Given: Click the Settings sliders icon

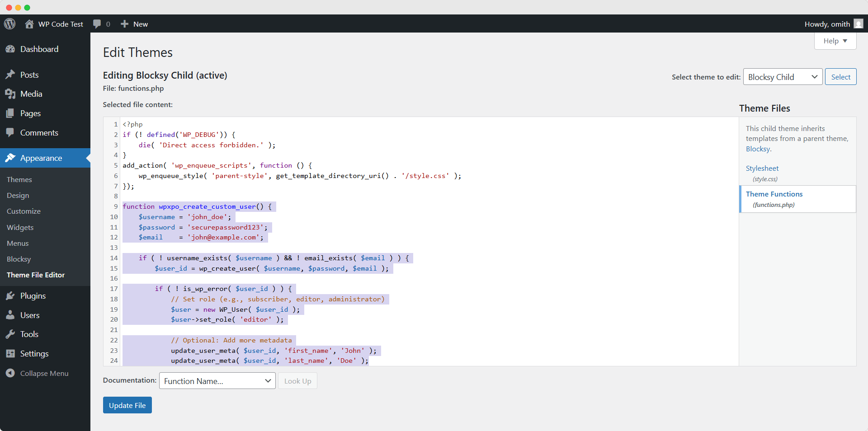Looking at the screenshot, I should (10, 354).
